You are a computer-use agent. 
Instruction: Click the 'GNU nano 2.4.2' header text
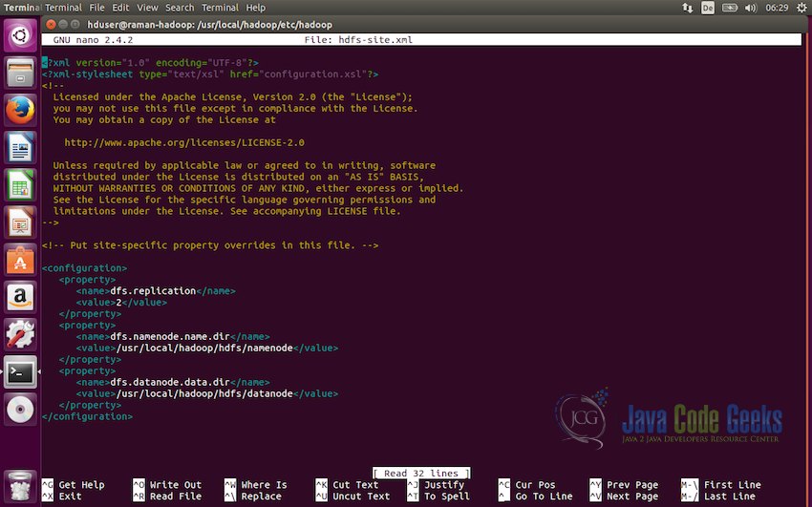93,40
